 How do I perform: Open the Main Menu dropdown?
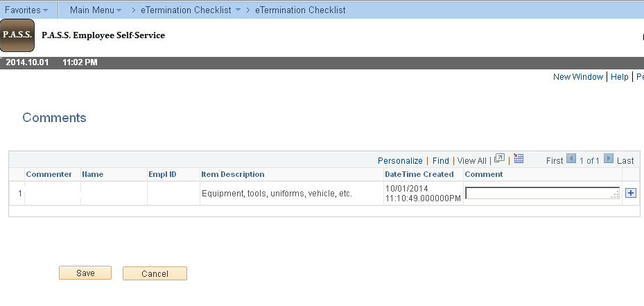[96, 10]
